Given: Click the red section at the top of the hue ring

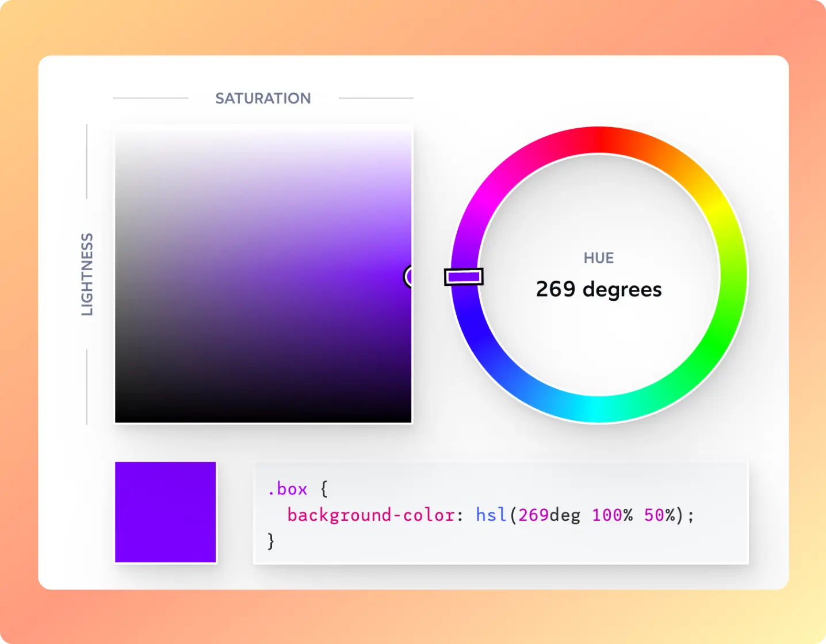Looking at the screenshot, I should pos(599,140).
